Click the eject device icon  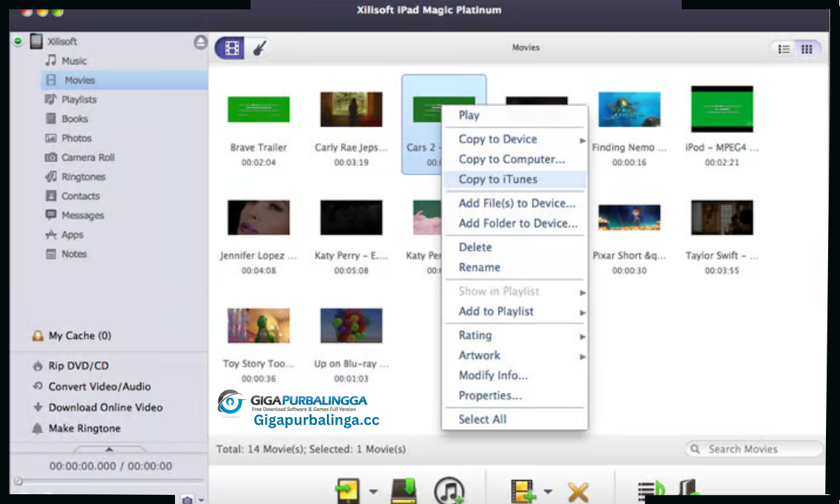[200, 42]
